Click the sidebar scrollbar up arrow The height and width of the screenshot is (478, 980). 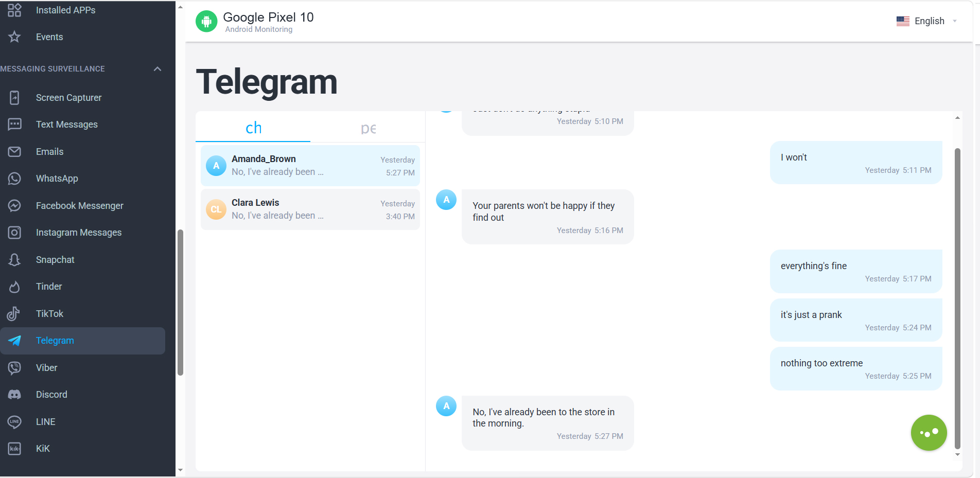pyautogui.click(x=180, y=7)
